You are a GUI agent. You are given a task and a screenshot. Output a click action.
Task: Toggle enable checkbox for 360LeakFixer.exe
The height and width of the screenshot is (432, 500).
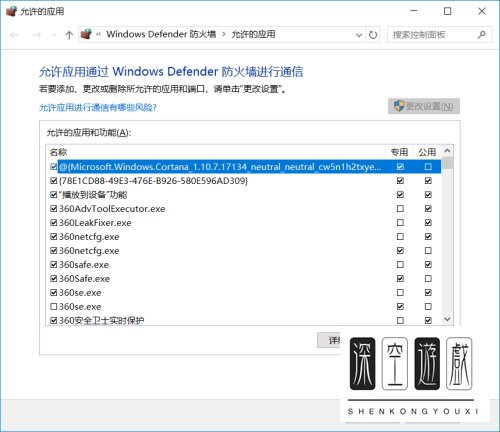tap(53, 223)
